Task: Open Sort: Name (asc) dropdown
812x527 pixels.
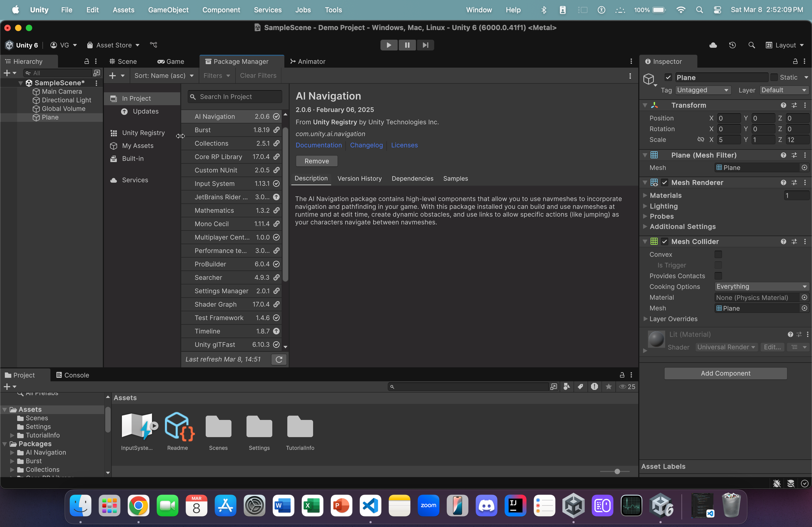Action: tap(164, 76)
